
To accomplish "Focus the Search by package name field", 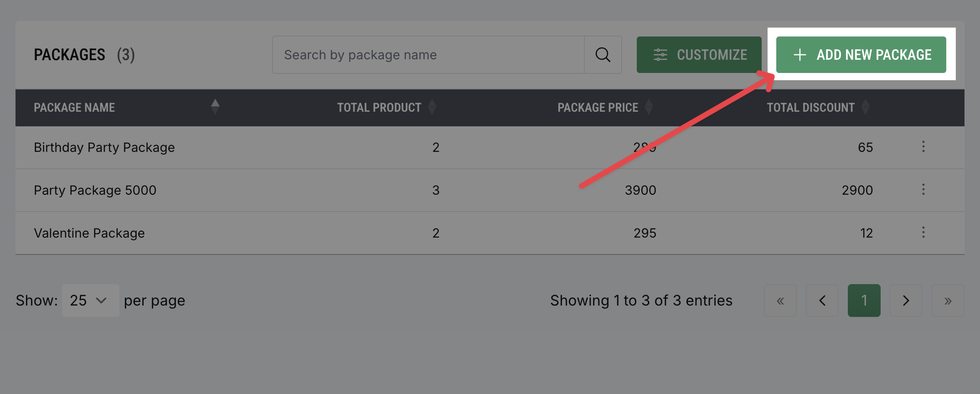I will click(428, 55).
